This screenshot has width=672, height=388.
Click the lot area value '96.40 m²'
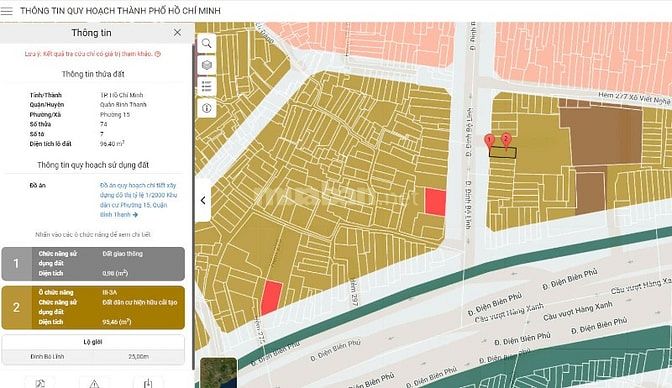point(112,144)
